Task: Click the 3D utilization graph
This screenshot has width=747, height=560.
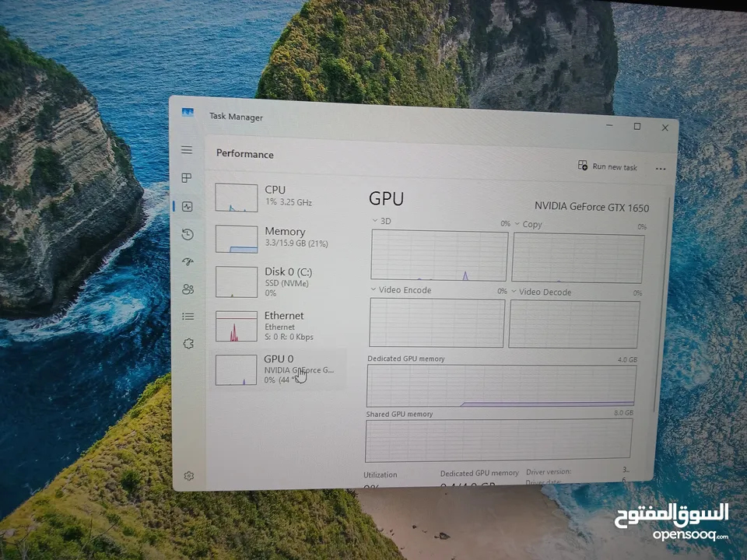Action: point(439,256)
